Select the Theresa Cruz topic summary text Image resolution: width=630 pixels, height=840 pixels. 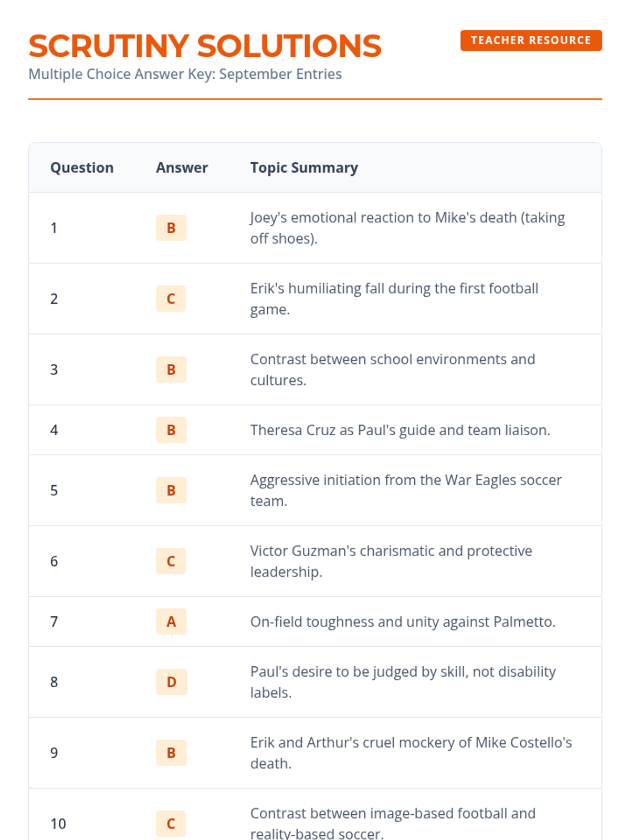pos(400,430)
